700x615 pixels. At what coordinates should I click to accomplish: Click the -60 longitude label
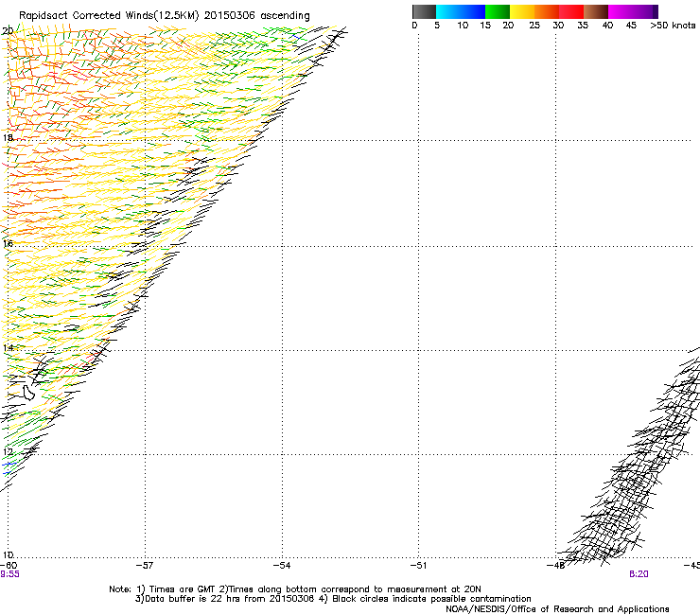click(x=9, y=566)
